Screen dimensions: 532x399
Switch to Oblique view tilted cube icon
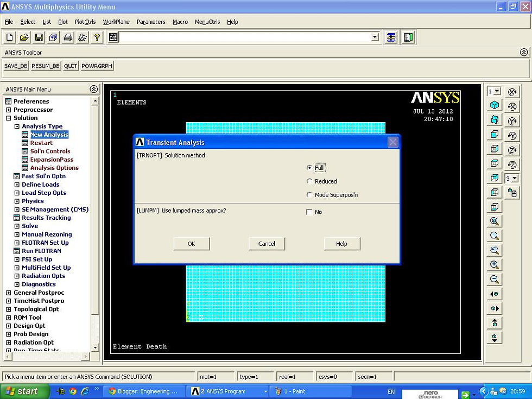pyautogui.click(x=495, y=120)
